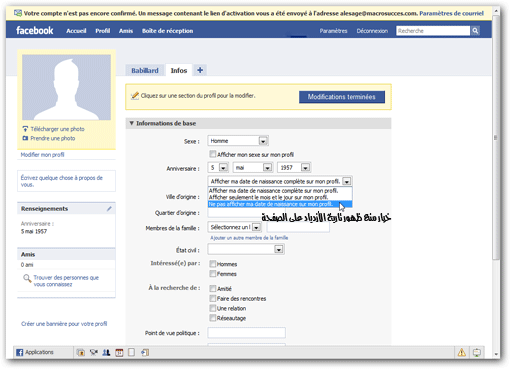Click the calendar events icon in bottom toolbar
Viewport: 510px width, 369px height.
coord(119,352)
